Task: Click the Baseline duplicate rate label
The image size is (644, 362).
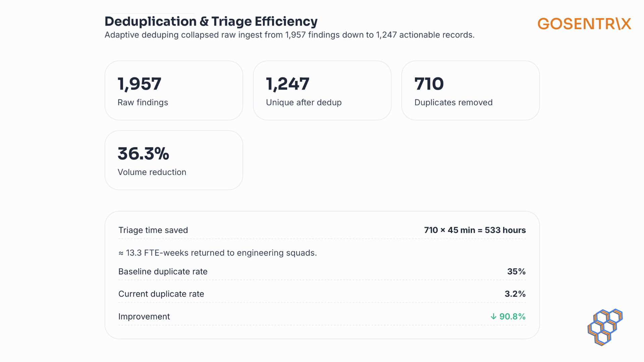Action: (x=163, y=271)
